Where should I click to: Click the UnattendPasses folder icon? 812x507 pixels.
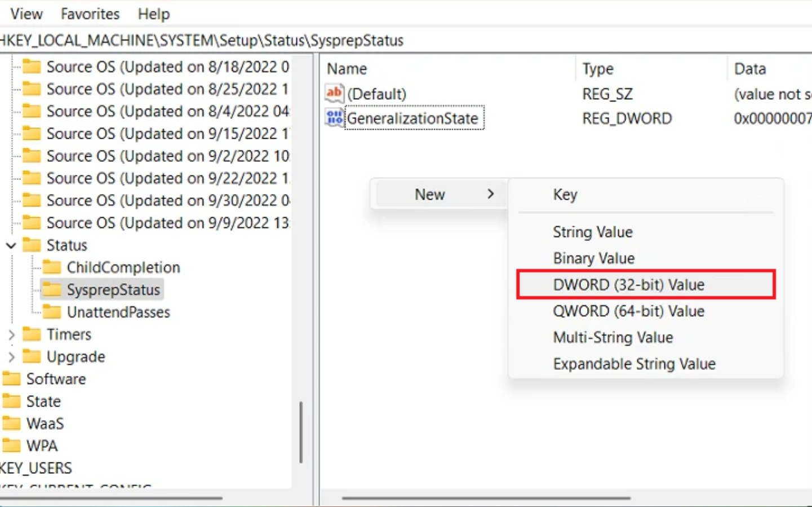pos(52,312)
